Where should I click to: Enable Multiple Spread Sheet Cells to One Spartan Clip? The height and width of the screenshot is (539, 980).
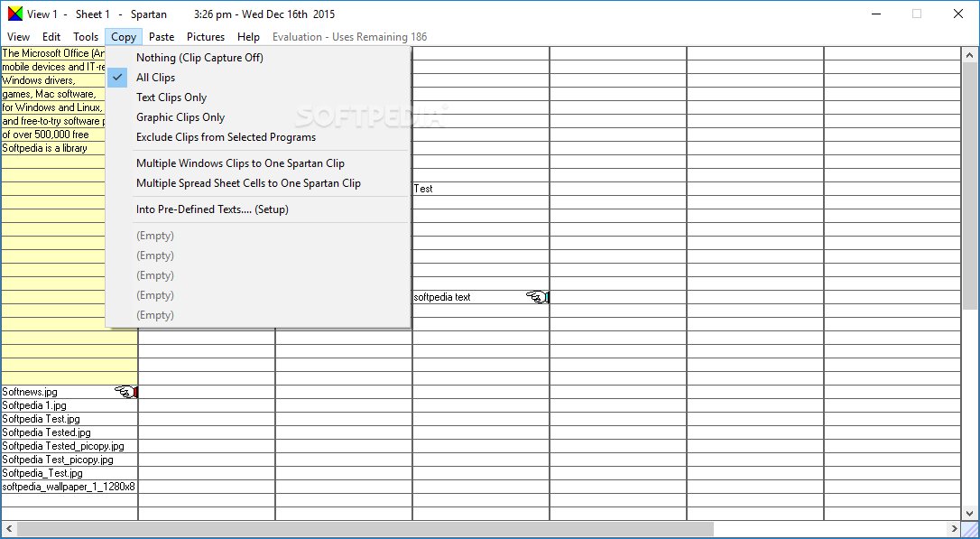pos(257,184)
